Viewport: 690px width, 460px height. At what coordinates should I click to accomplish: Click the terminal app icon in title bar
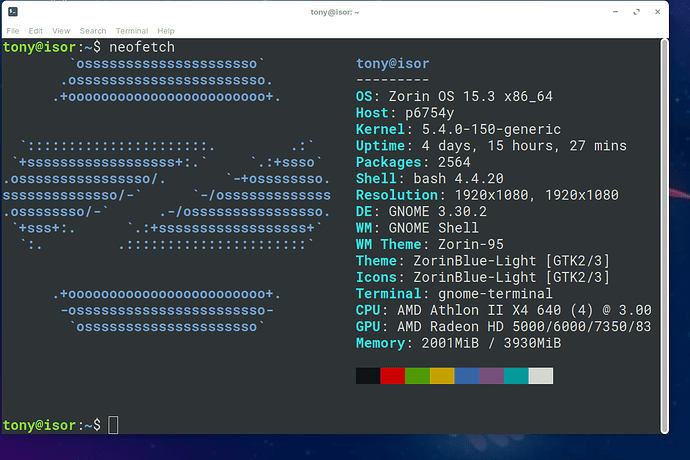(x=13, y=12)
